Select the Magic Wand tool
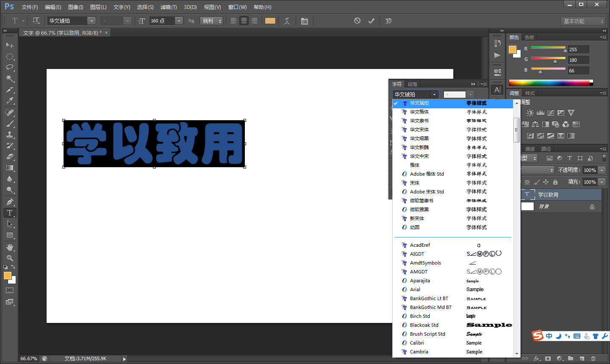 click(x=10, y=78)
